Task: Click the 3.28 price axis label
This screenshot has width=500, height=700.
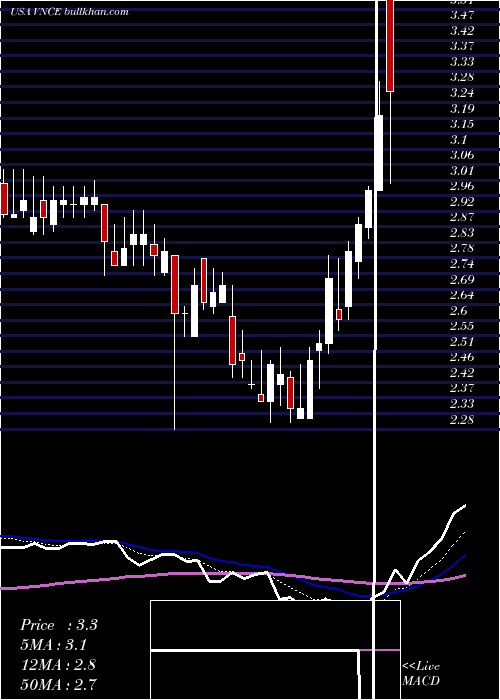Action: point(462,78)
